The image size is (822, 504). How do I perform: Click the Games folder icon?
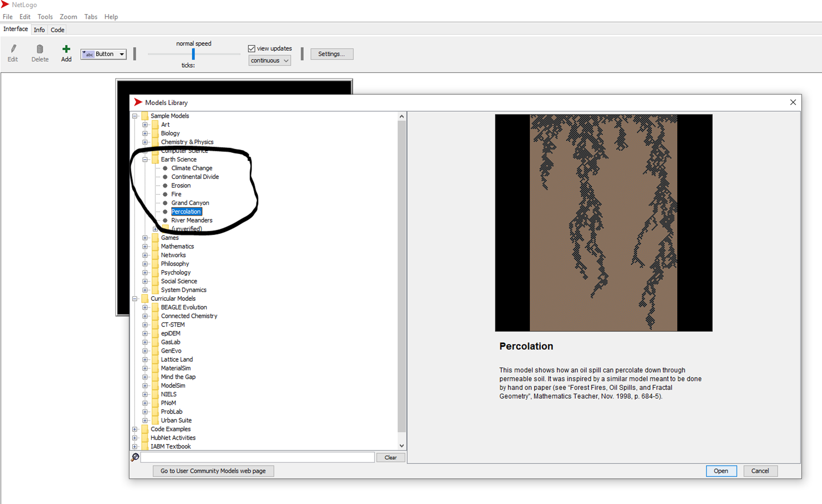pyautogui.click(x=155, y=237)
